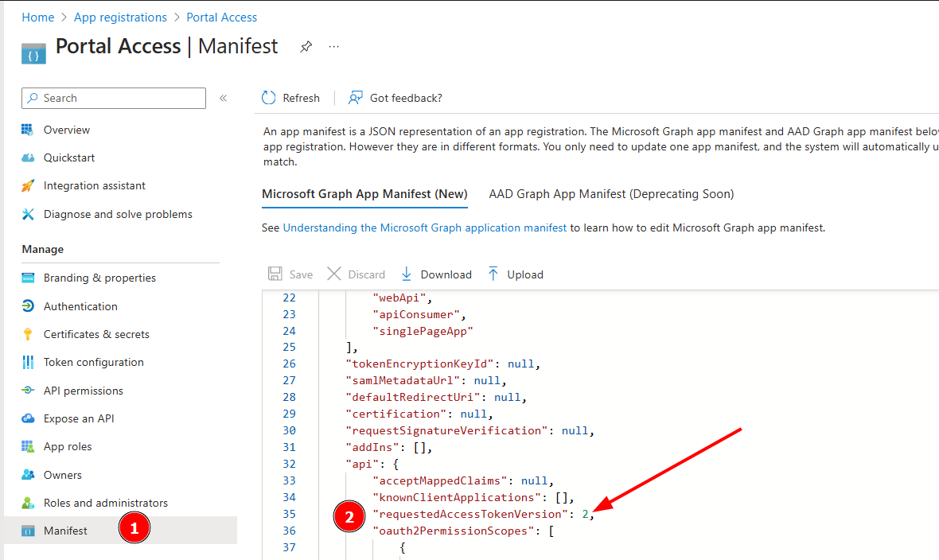Viewport: 939px width, 560px height.
Task: Click the Refresh icon in toolbar
Action: coord(269,98)
